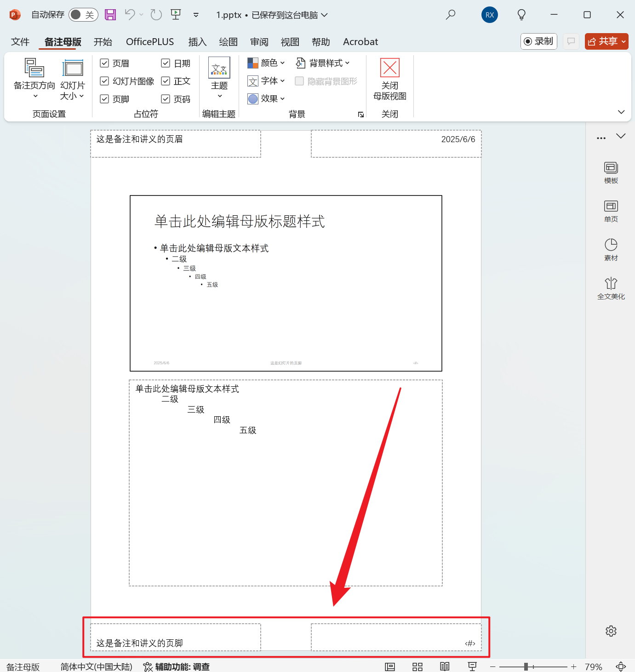Open the 背景样式 dropdown

[x=323, y=63]
